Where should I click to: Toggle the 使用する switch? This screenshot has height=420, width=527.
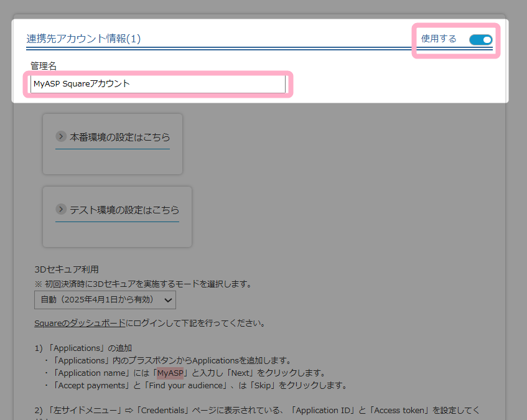[x=480, y=40]
